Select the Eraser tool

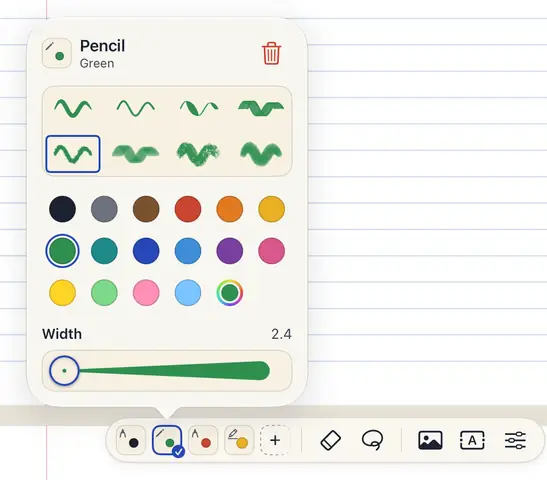330,440
